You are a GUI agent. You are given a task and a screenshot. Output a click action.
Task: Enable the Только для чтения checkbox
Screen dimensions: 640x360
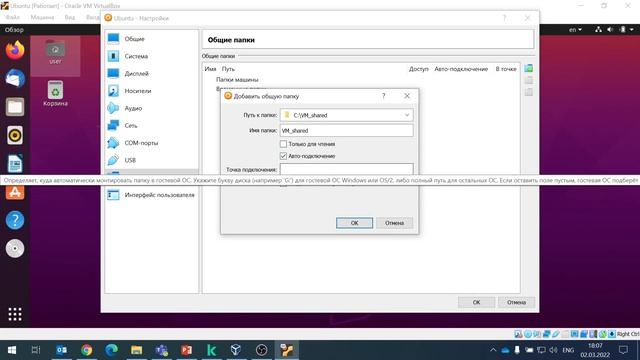283,144
